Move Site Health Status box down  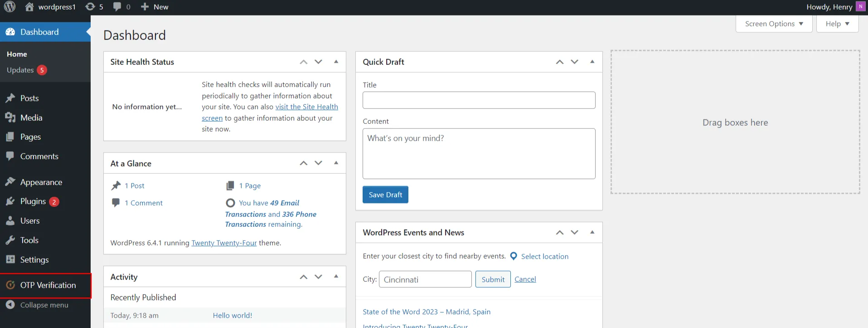tap(318, 62)
